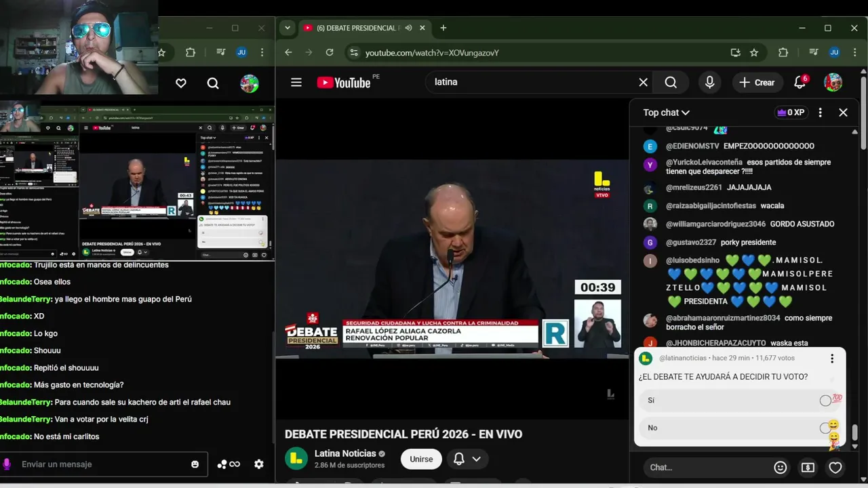Focus the Chat... message field
This screenshot has width=868, height=488.
click(x=708, y=467)
